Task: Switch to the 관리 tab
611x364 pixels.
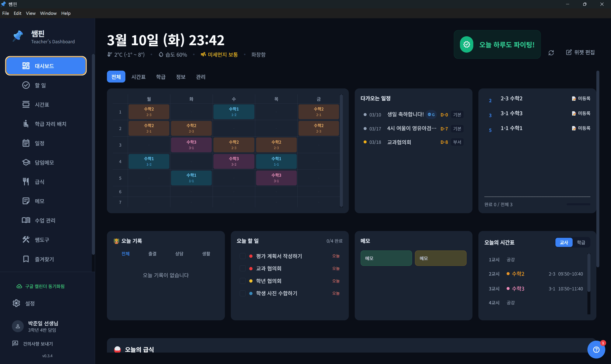Action: coord(201,77)
